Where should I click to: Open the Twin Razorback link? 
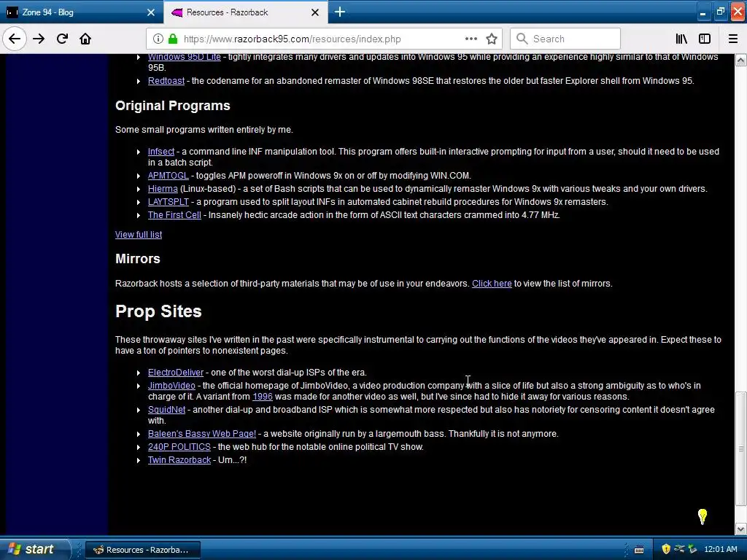(179, 460)
